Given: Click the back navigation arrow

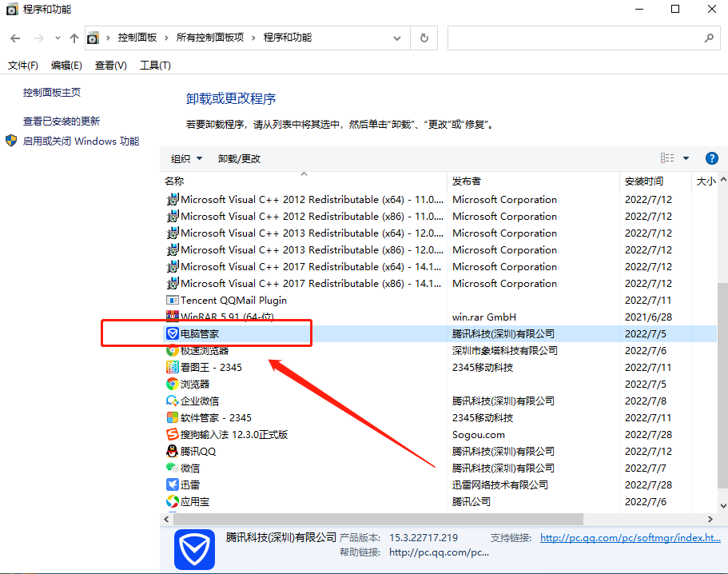Looking at the screenshot, I should point(15,38).
